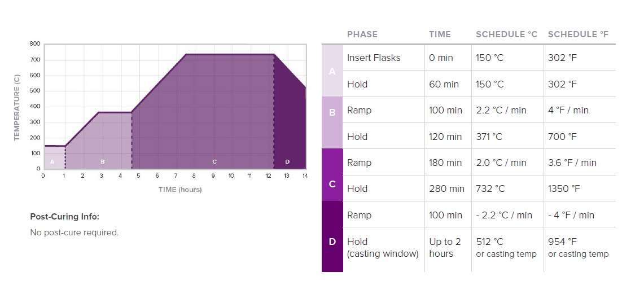This screenshot has height=294, width=644.
Task: Select the B phase color block in table
Action: [332, 123]
